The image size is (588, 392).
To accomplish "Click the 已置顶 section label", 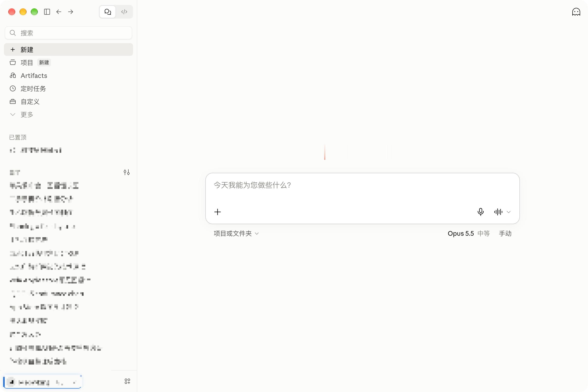I will [x=18, y=137].
